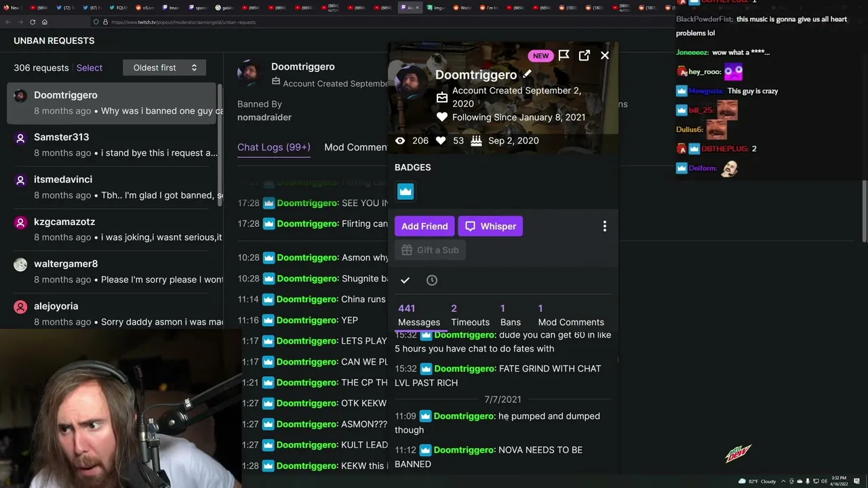Switch to the Chat Logs (99+) tab
868x488 pixels.
(274, 147)
